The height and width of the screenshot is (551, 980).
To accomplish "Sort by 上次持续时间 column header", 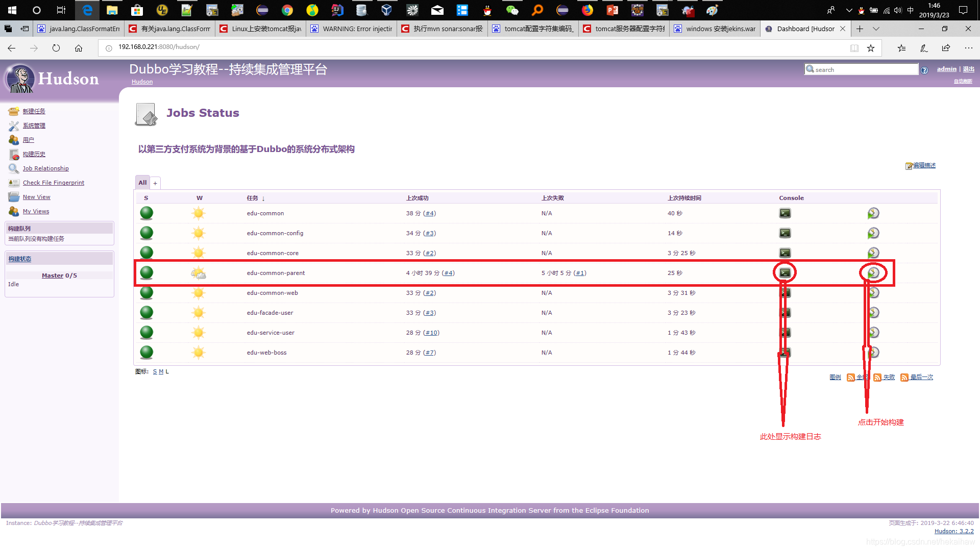I will click(x=684, y=198).
